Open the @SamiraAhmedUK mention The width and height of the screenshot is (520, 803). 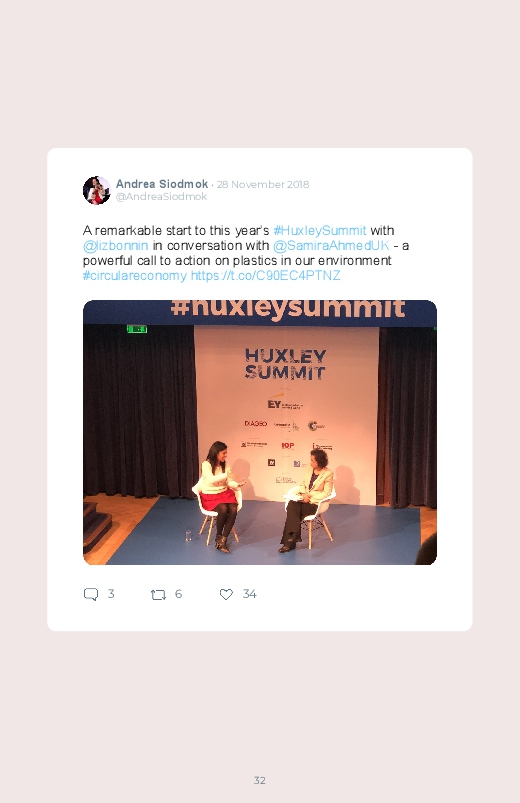click(x=331, y=246)
